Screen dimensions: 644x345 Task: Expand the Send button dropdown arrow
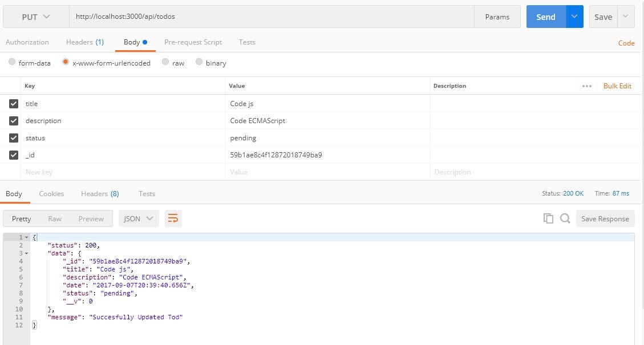(x=574, y=17)
